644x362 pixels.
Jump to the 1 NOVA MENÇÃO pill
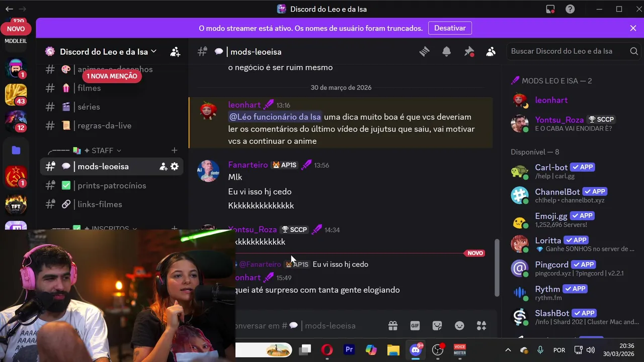point(112,76)
